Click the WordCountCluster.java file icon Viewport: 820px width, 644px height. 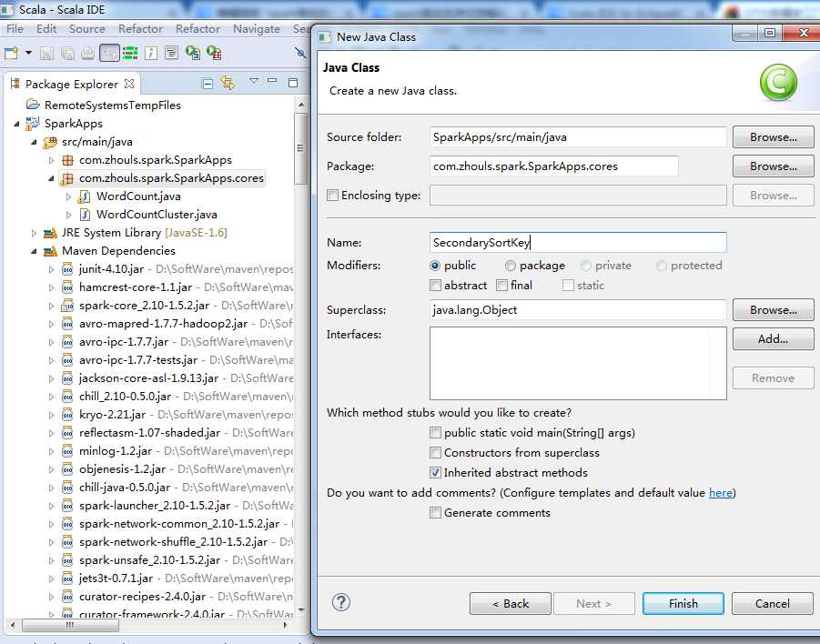point(85,215)
